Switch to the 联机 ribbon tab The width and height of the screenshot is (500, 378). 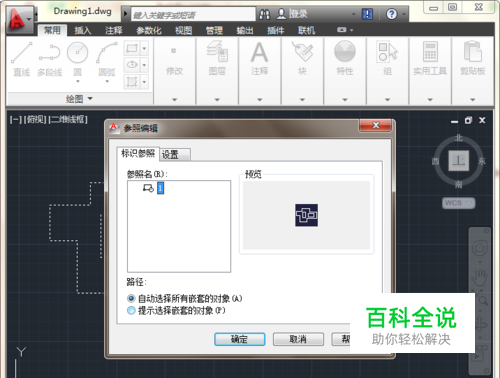click(306, 31)
